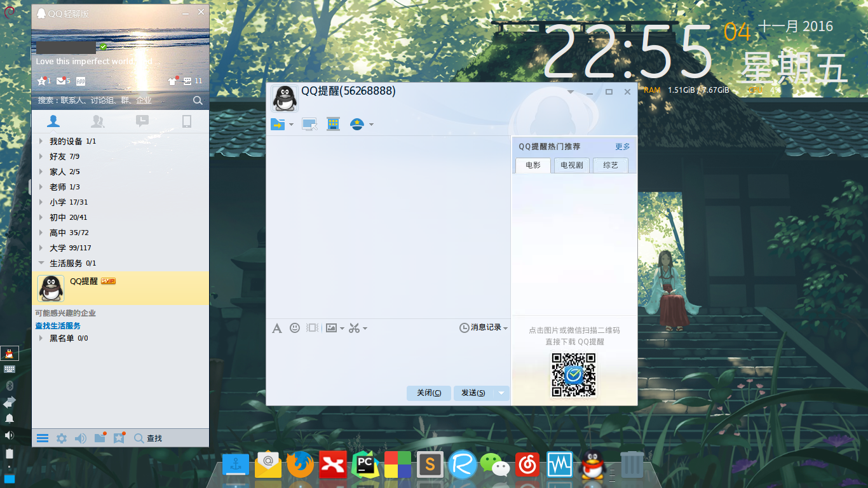Open the QQ mail envelope icon
This screenshot has width=868, height=488.
pos(61,81)
